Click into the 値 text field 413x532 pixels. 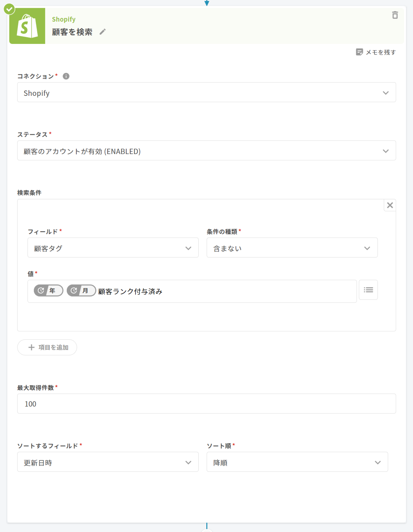(243, 291)
